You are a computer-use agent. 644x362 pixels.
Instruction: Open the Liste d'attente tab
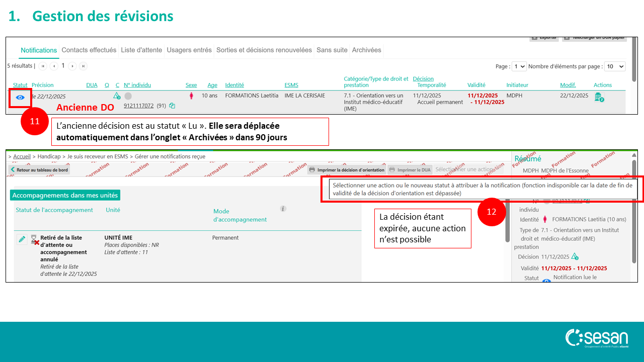[x=141, y=50]
